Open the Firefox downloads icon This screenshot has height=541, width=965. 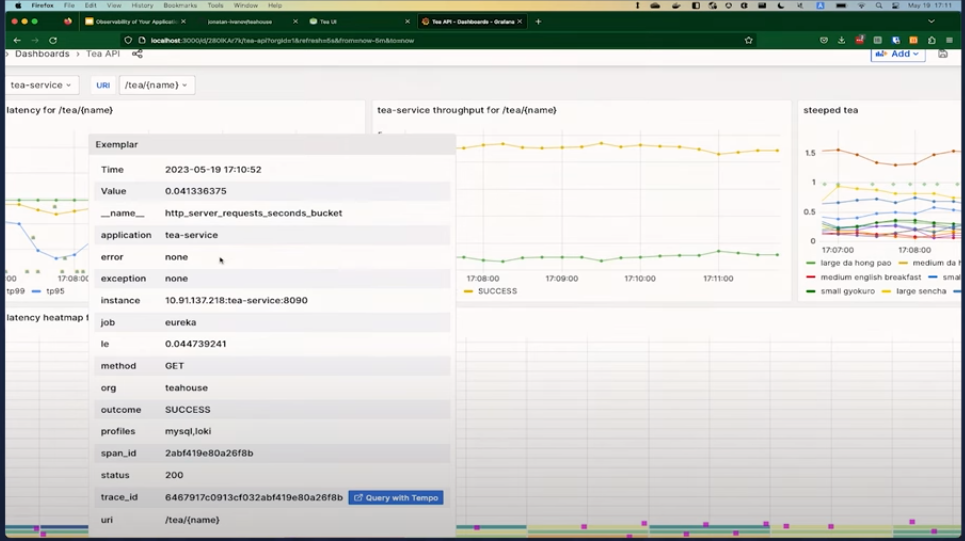point(841,40)
